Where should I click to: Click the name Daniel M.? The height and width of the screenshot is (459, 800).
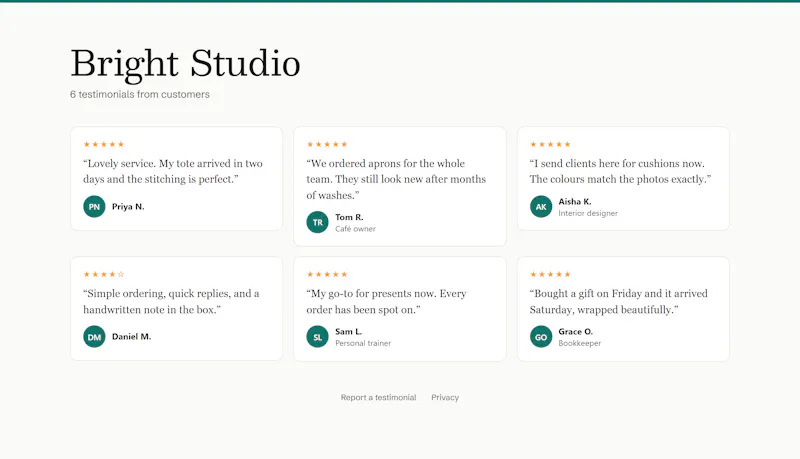[132, 337]
